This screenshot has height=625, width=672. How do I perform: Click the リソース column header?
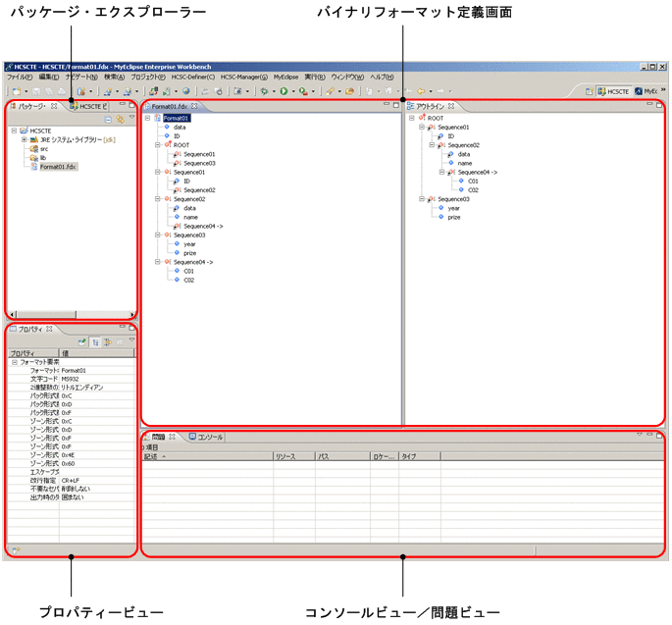point(294,456)
